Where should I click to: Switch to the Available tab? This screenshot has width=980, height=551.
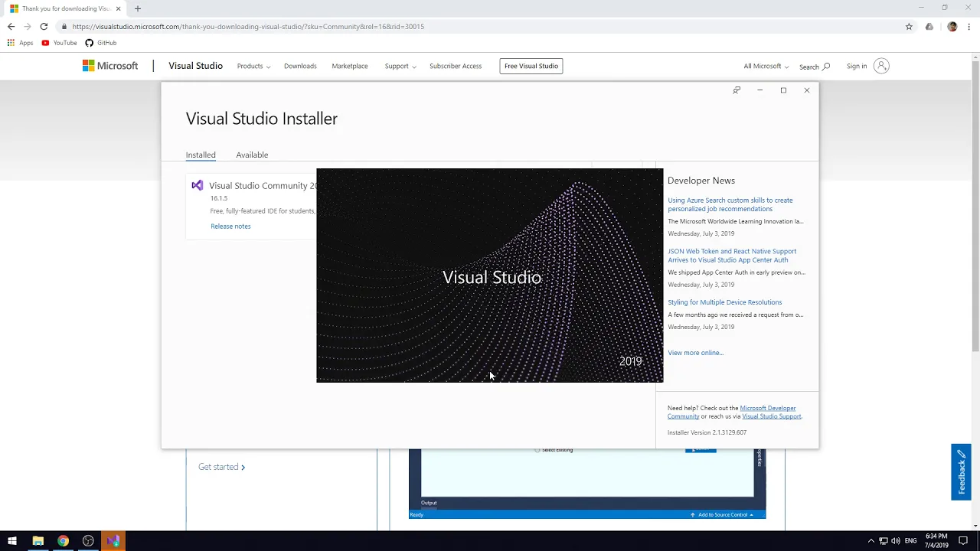(x=252, y=155)
